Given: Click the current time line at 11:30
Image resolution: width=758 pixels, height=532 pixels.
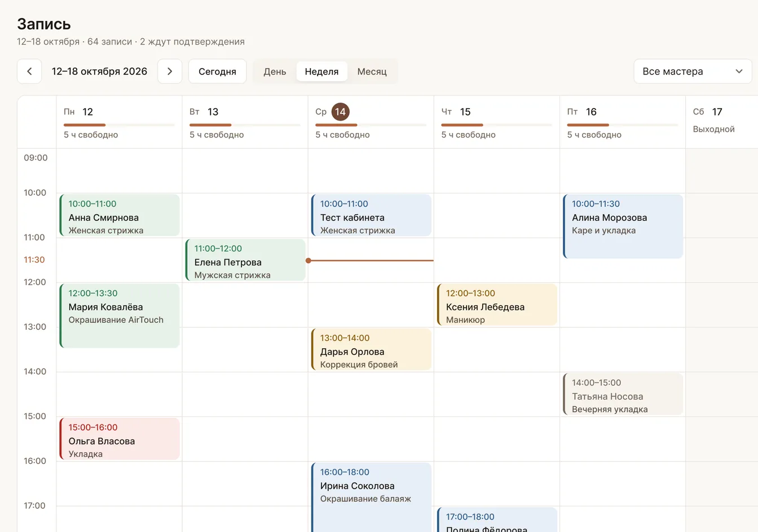Looking at the screenshot, I should coord(371,260).
